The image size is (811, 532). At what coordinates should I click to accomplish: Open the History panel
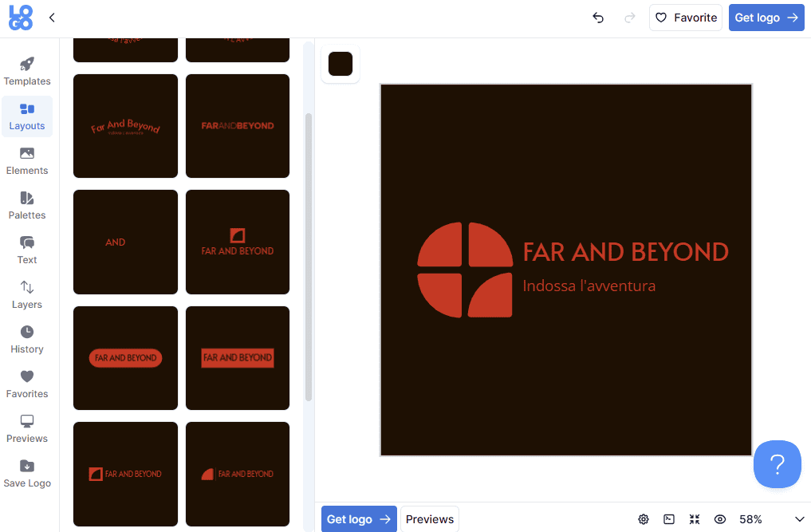coord(27,340)
